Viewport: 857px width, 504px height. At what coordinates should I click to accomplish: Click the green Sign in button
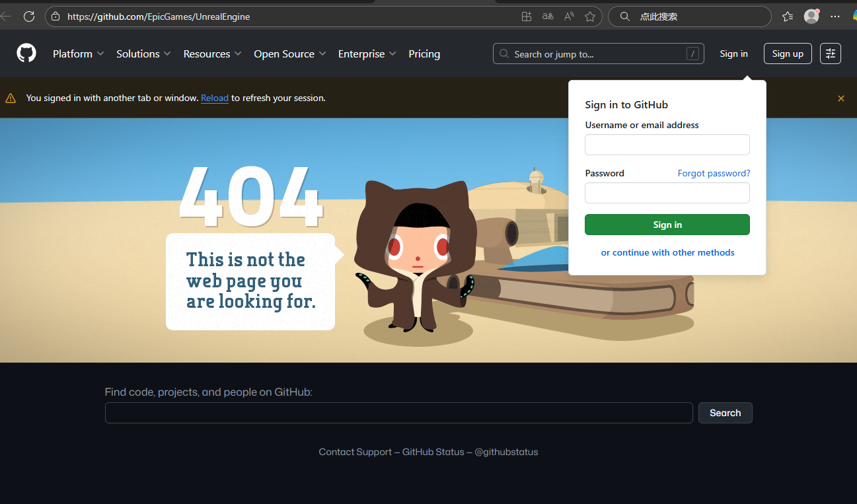click(667, 225)
